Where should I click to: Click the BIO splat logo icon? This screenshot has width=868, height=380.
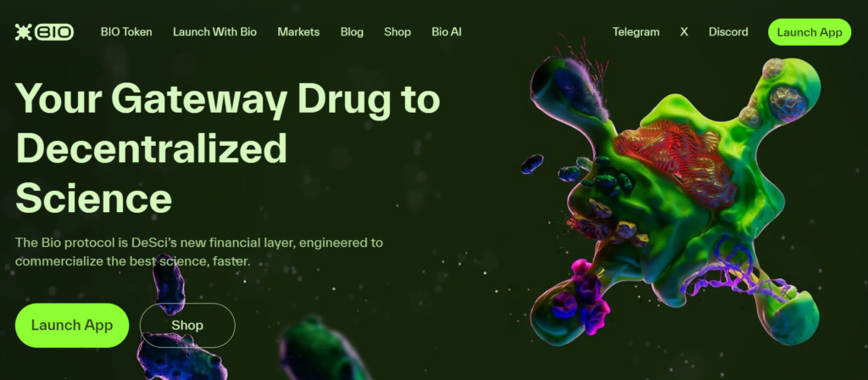coord(24,32)
